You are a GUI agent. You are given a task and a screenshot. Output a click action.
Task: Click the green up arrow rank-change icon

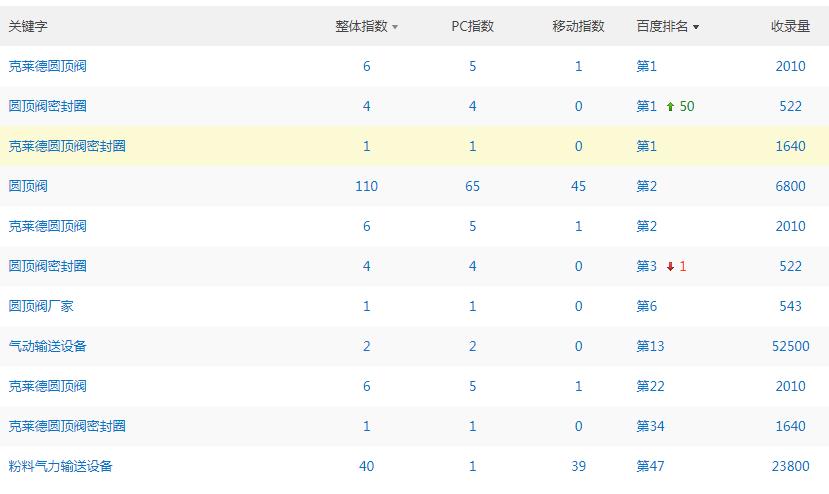(x=670, y=106)
